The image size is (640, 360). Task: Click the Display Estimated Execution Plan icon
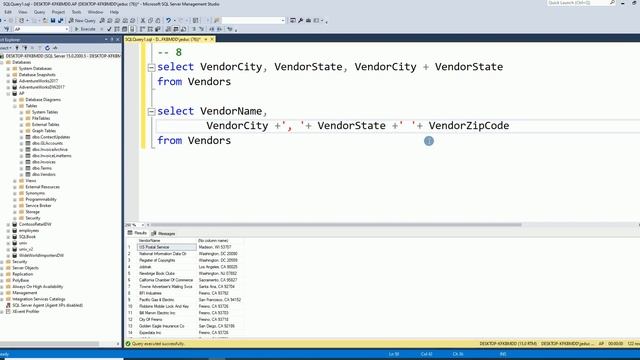tap(117, 29)
